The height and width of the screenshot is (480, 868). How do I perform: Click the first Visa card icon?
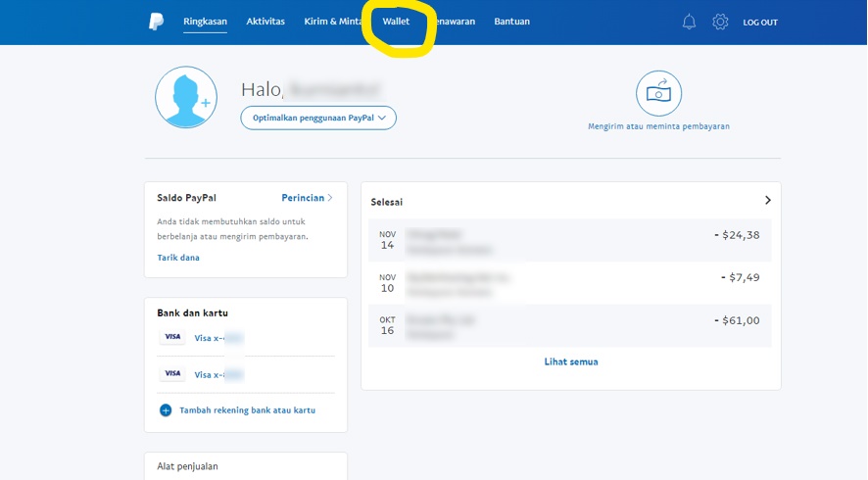(x=172, y=337)
